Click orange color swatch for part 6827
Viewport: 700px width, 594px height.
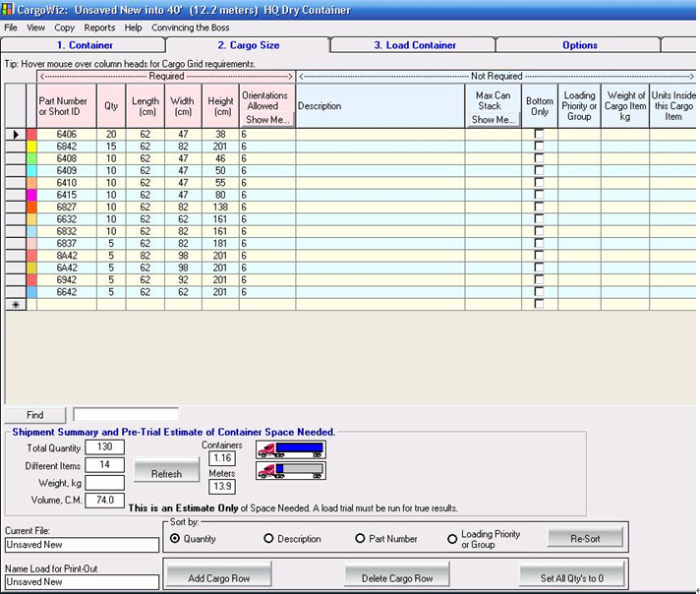(31, 207)
